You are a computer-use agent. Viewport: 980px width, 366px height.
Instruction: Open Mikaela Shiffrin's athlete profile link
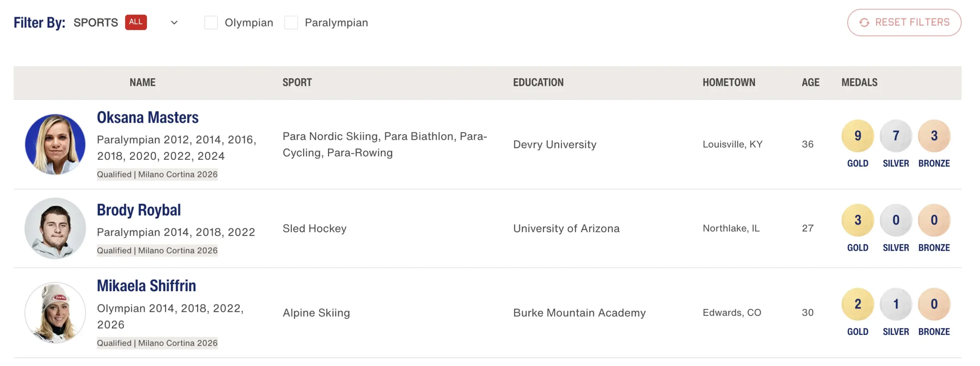tap(146, 286)
